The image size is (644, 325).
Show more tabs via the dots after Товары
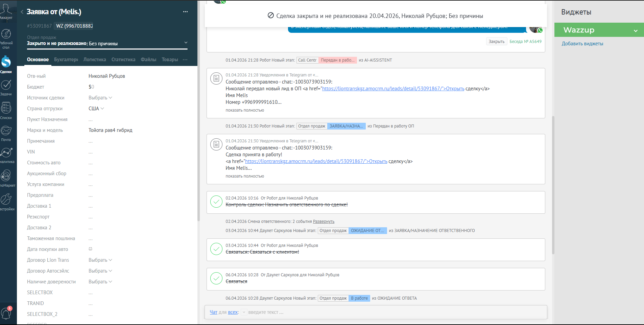(185, 60)
